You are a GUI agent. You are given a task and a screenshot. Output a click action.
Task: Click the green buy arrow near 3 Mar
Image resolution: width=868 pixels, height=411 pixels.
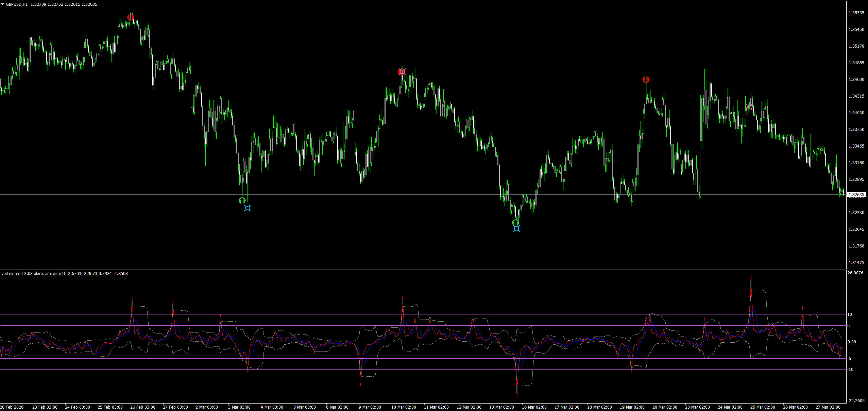coord(242,201)
